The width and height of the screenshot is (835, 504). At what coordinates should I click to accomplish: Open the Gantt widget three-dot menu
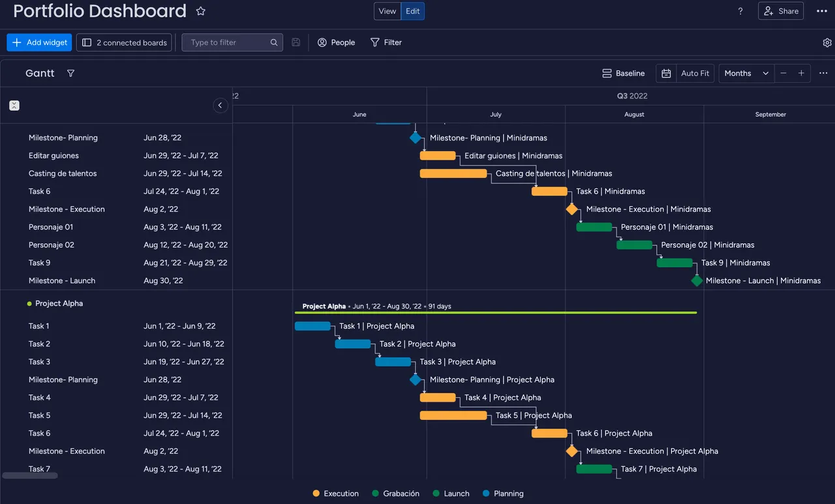823,73
